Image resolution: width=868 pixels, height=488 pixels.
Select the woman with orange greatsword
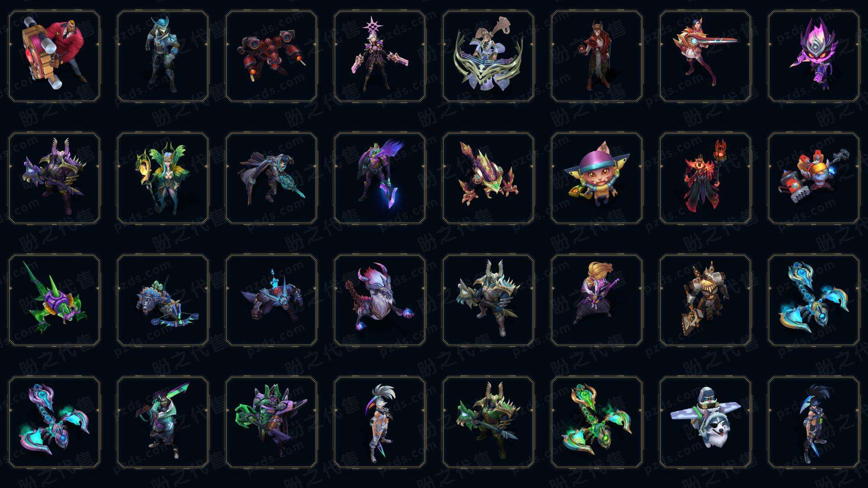(705, 56)
